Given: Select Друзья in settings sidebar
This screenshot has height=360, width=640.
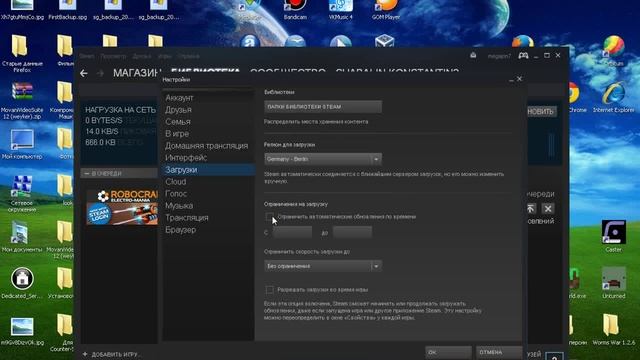Looking at the screenshot, I should coord(209,110).
